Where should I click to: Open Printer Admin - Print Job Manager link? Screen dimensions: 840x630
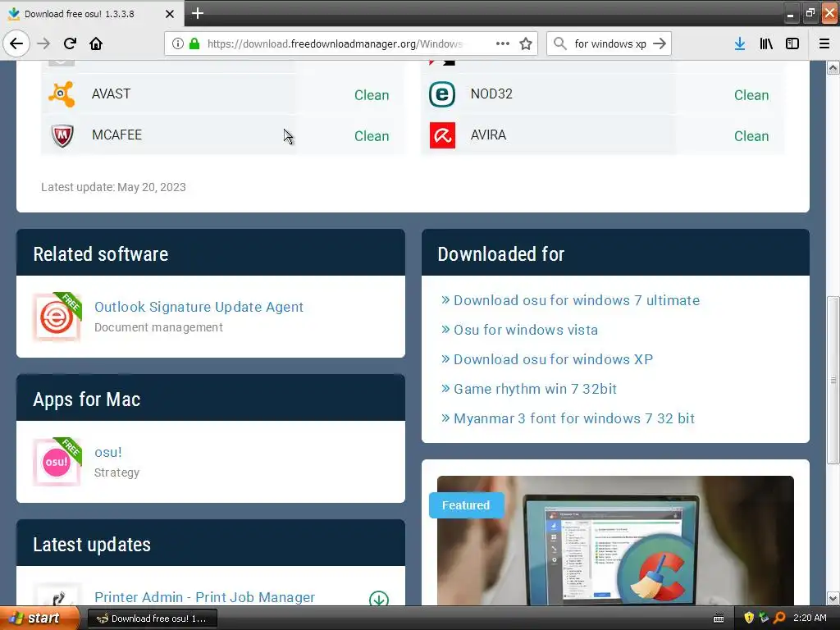(204, 597)
